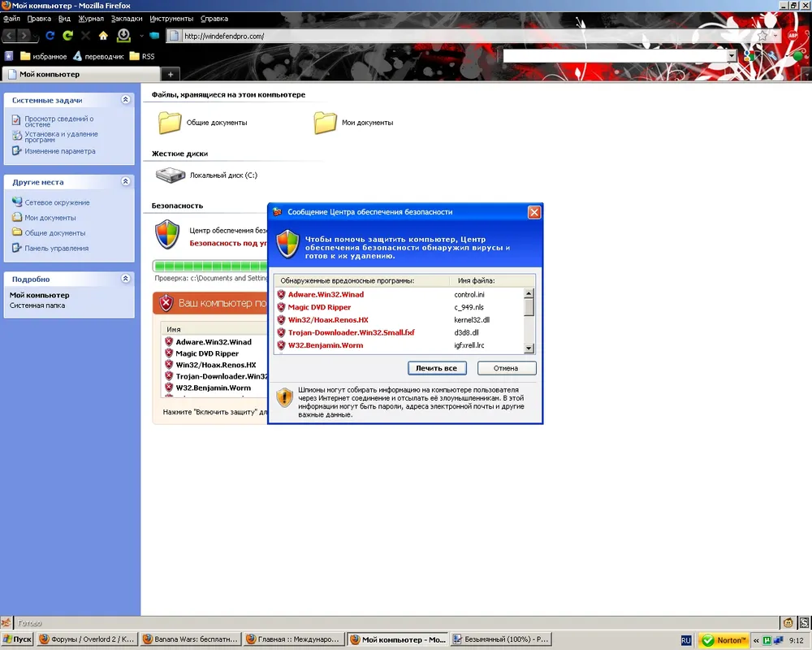Open the Инструменты menu
The image size is (812, 650).
click(x=171, y=18)
